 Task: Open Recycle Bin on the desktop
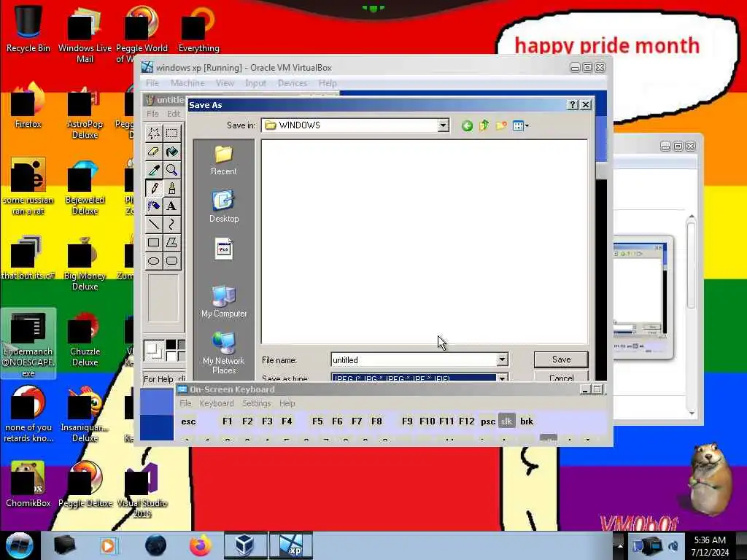coord(28,28)
